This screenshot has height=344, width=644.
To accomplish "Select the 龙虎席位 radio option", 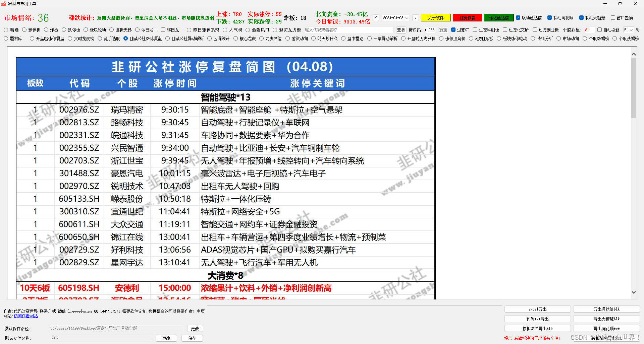I will (261, 39).
